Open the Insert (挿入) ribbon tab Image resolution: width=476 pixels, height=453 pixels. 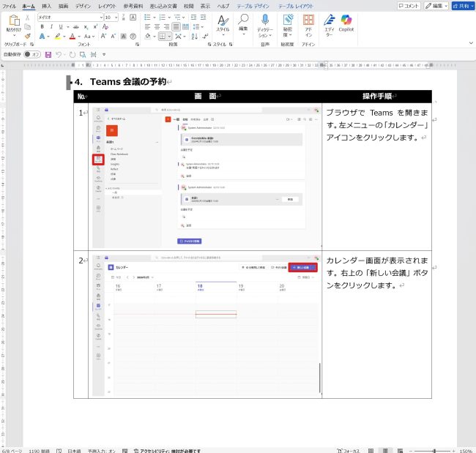click(46, 5)
